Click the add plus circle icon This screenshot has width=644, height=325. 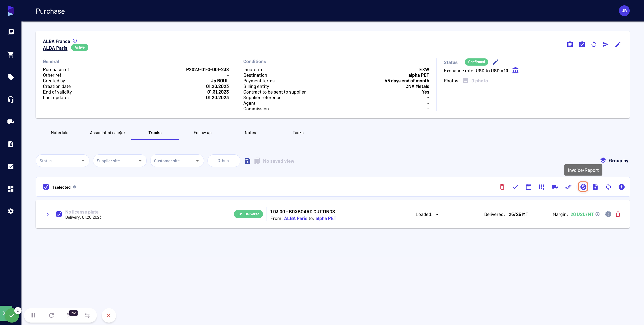[621, 187]
